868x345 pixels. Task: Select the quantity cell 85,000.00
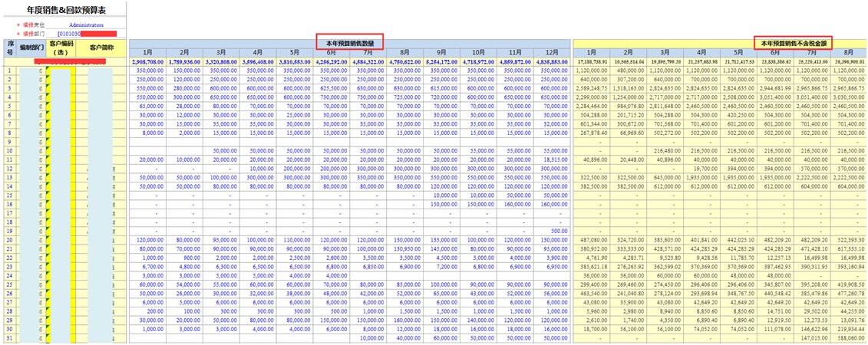405,284
